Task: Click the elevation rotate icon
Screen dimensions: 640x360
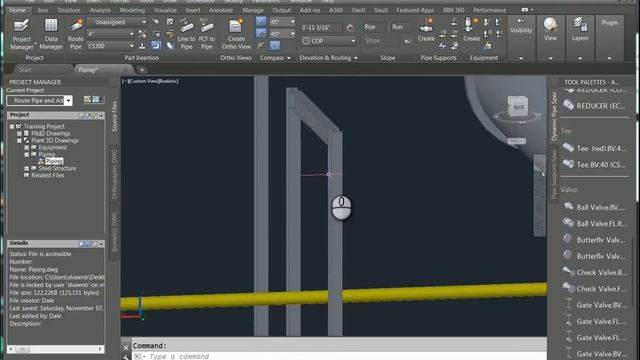Action: pos(350,28)
